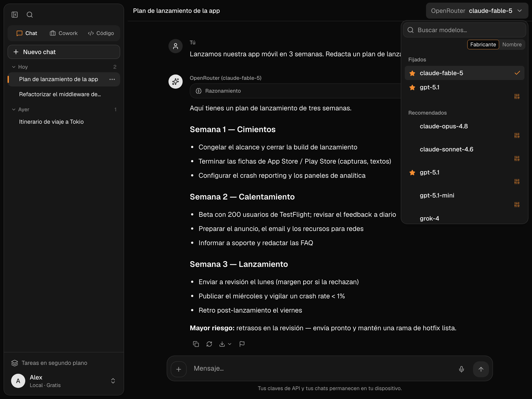This screenshot has height=399, width=532.
Task: Regenerate the assistant response
Action: (209, 344)
